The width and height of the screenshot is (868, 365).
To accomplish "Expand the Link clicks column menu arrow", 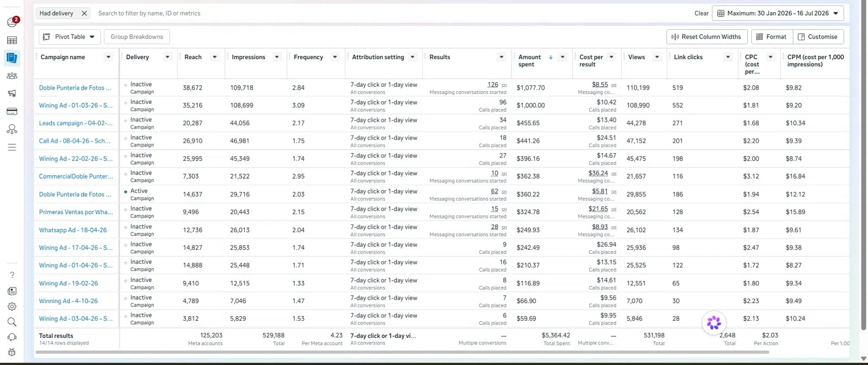I will [728, 57].
